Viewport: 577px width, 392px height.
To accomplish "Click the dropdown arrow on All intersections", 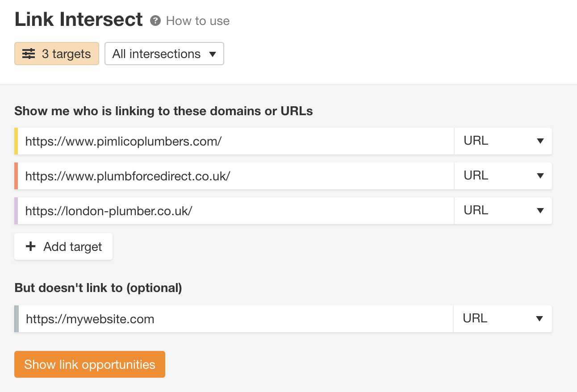I will [213, 54].
